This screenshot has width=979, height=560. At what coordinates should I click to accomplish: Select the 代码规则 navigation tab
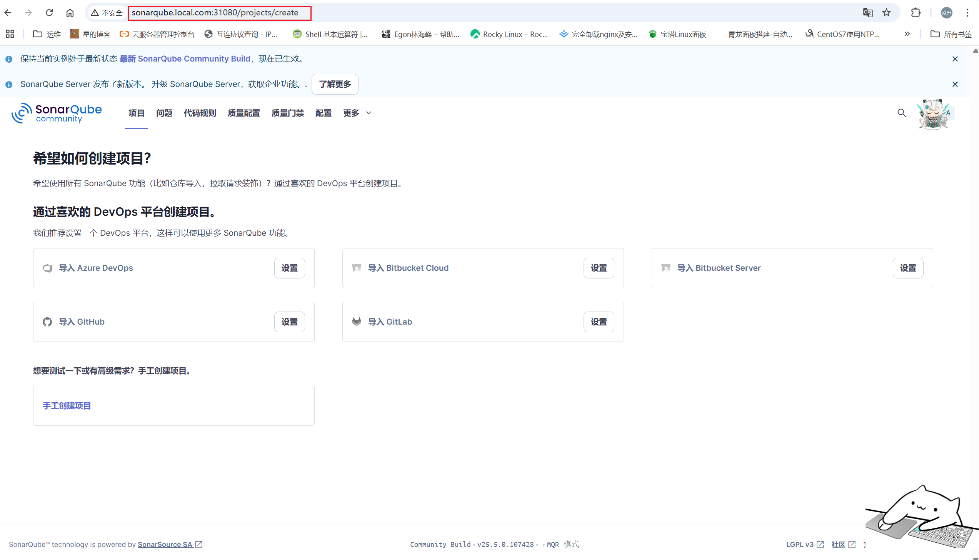tap(200, 113)
